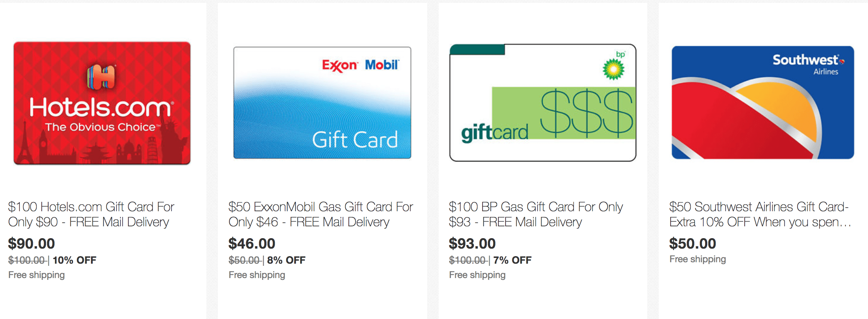Click the $50.00 price of Southwest card

[693, 244]
